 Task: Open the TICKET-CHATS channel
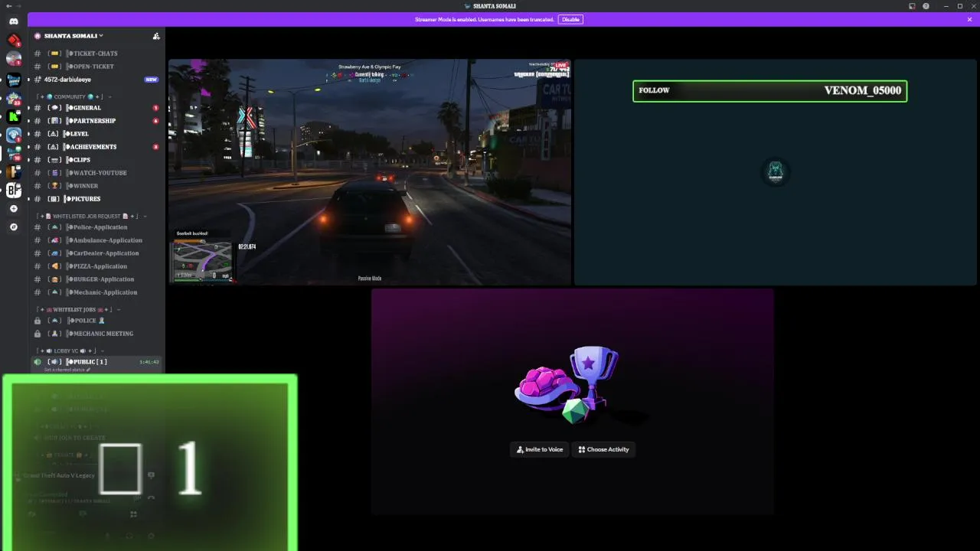click(96, 54)
